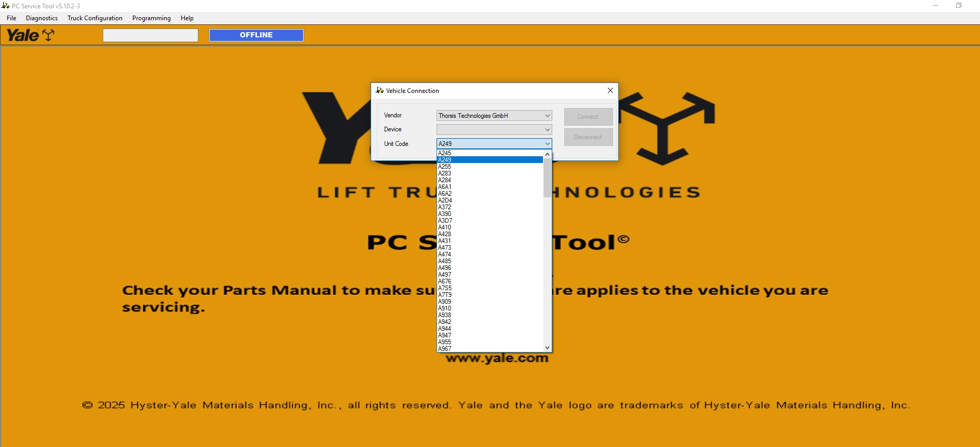
Task: Collapse the Unit Code dropdown
Action: (x=547, y=144)
